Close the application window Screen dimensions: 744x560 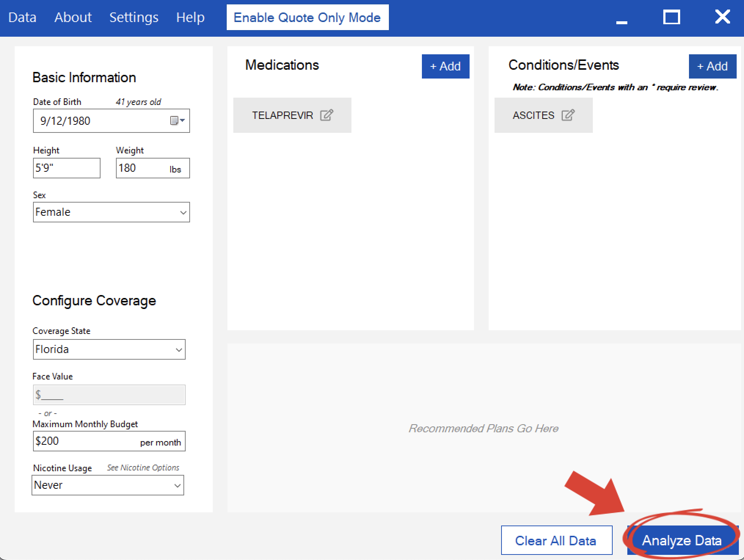pyautogui.click(x=722, y=17)
